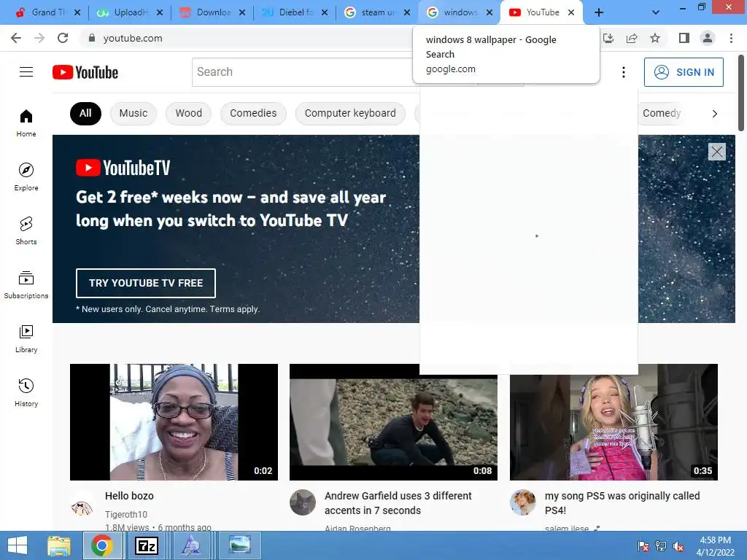Reload the YouTube page
This screenshot has width=747, height=560.
[63, 38]
